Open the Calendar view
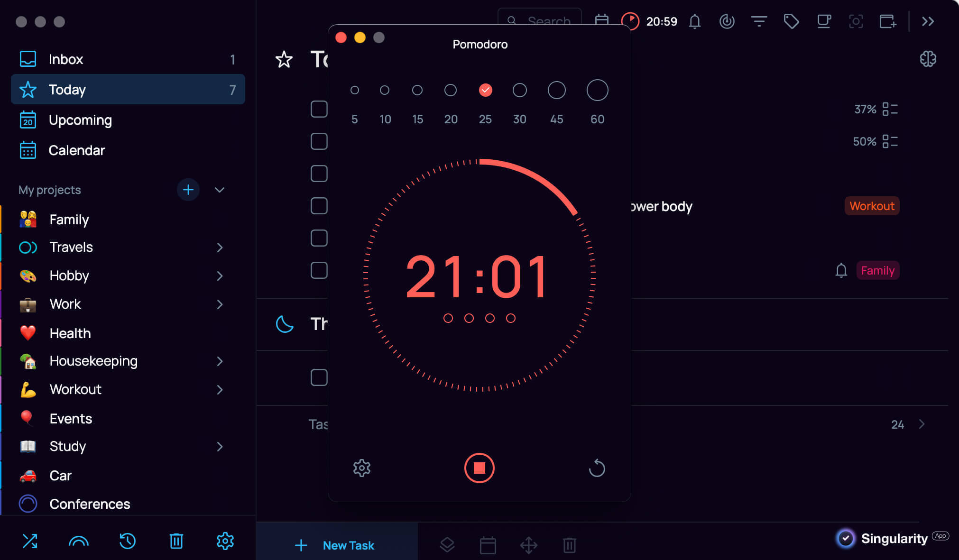This screenshot has width=959, height=560. tap(128, 150)
